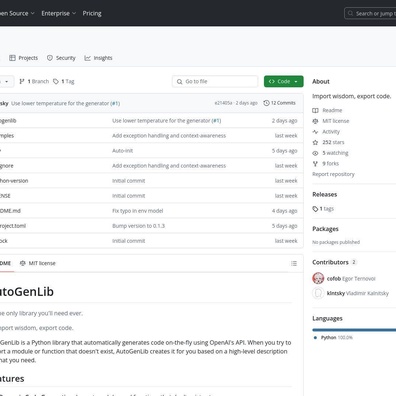Click 'Auto-init' commit message
The height and width of the screenshot is (396, 396).
coord(123,151)
